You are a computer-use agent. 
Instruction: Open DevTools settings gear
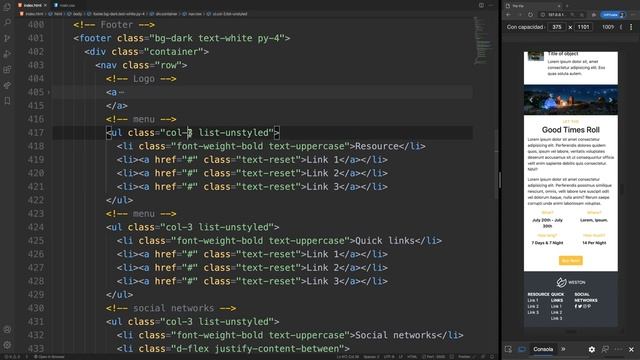tap(591, 349)
